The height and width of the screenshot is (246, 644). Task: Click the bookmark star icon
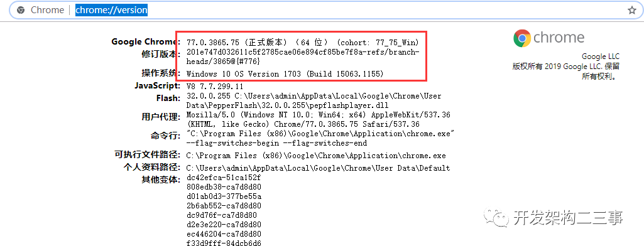point(631,10)
